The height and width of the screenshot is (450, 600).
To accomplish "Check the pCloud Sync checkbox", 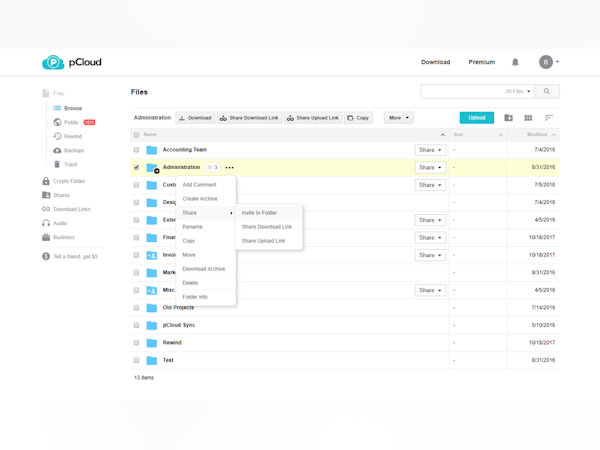I will click(136, 325).
